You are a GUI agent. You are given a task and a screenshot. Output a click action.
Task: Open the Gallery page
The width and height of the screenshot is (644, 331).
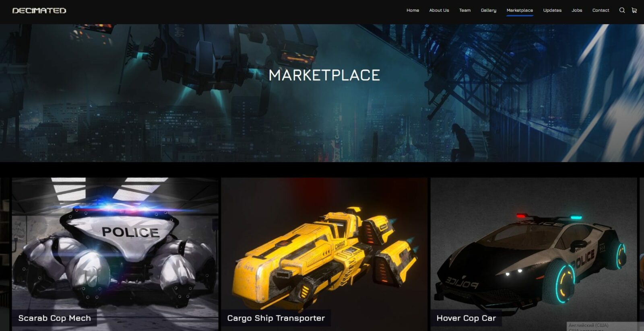point(489,10)
